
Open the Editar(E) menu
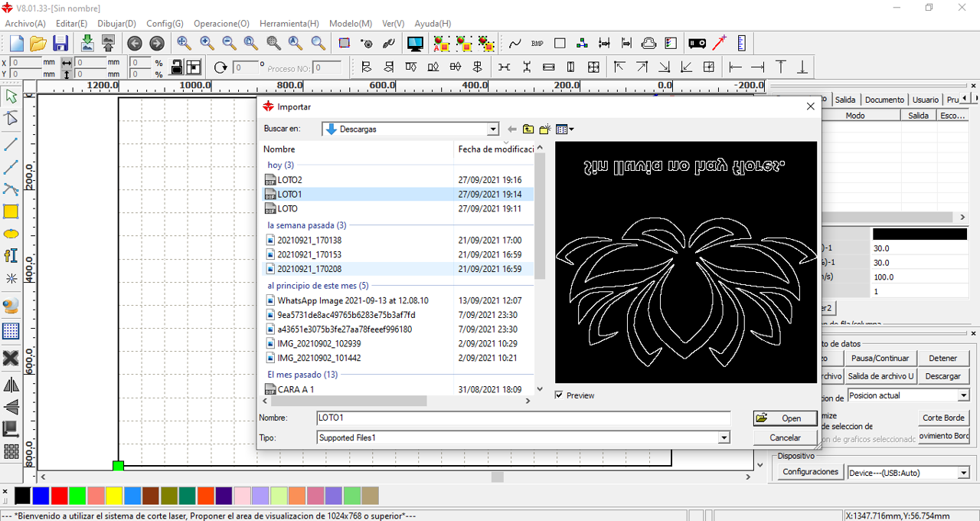pos(71,24)
